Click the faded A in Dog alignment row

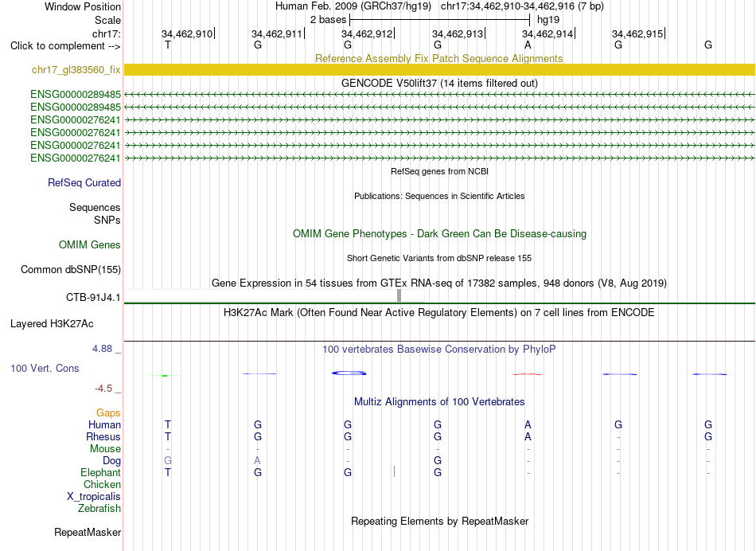coord(258,461)
